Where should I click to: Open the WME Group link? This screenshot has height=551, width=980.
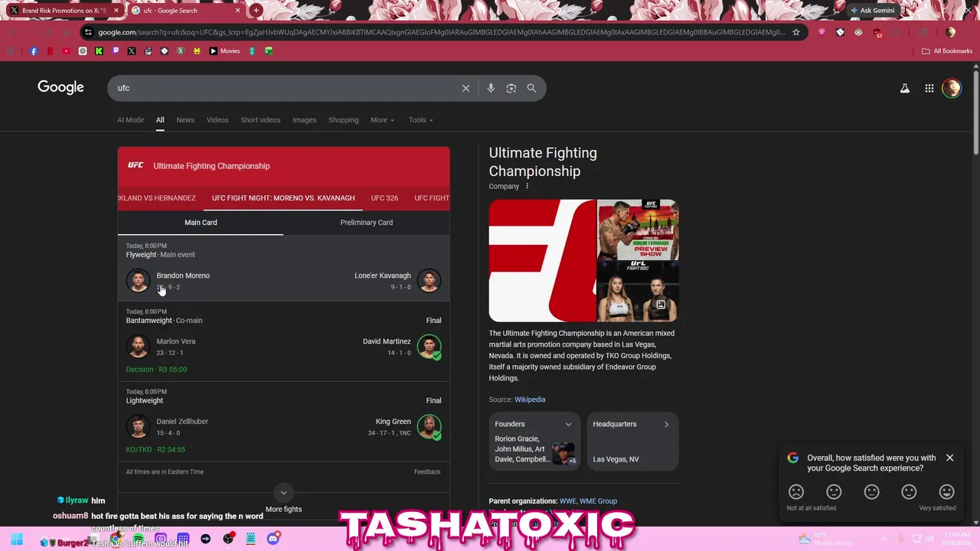click(598, 501)
